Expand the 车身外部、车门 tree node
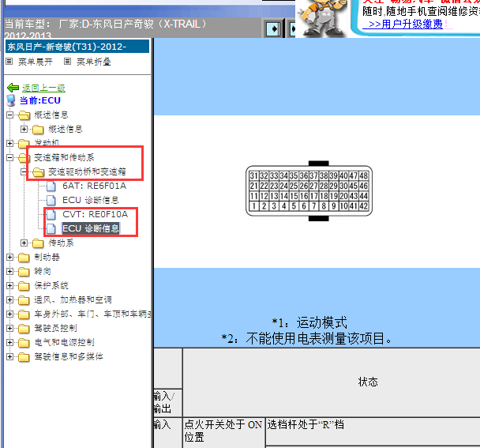480x448 pixels. click(x=9, y=314)
